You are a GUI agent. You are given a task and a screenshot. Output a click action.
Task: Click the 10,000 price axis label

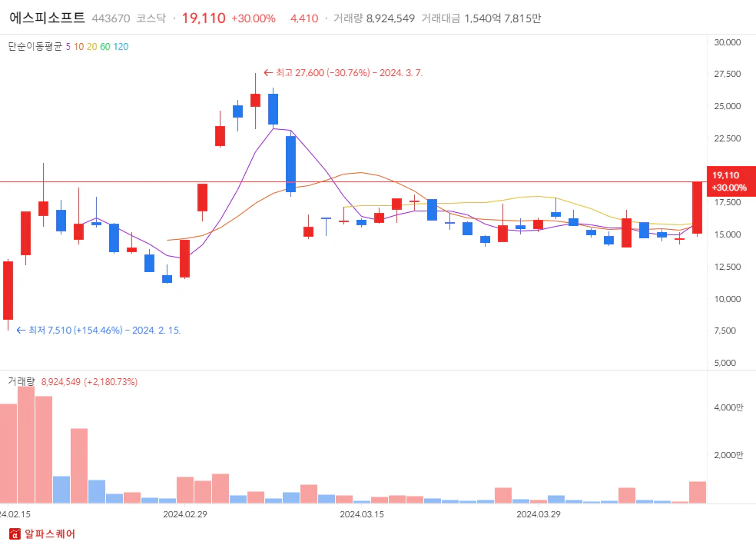[x=727, y=299]
